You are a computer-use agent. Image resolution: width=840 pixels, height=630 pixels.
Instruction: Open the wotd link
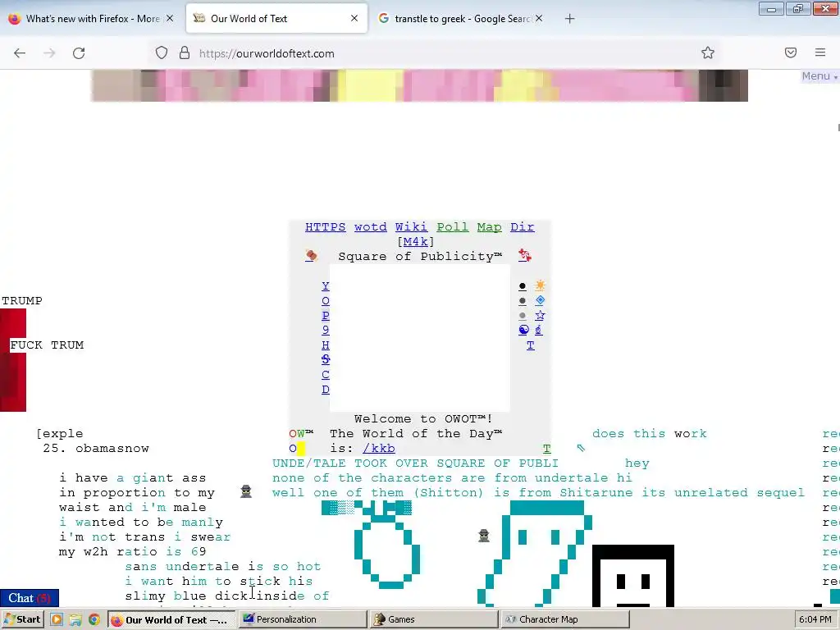click(x=370, y=227)
